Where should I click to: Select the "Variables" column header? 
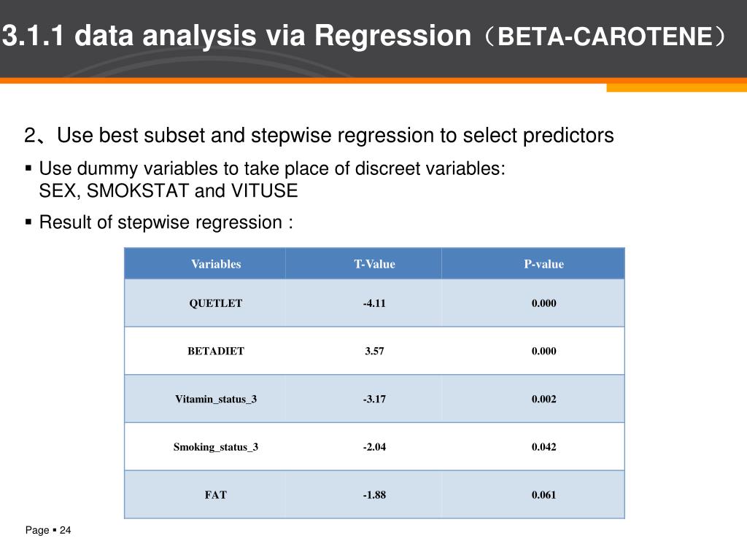tap(216, 264)
